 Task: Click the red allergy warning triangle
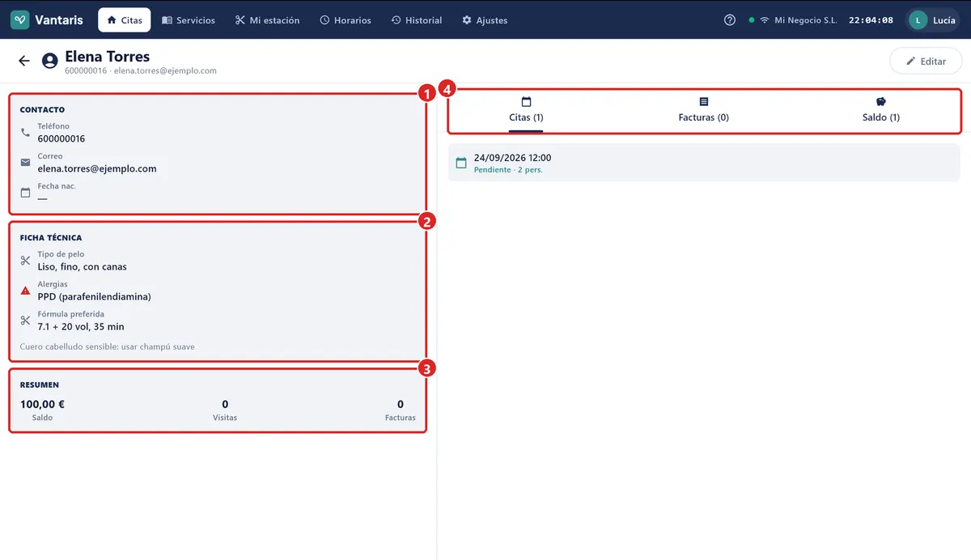(25, 291)
